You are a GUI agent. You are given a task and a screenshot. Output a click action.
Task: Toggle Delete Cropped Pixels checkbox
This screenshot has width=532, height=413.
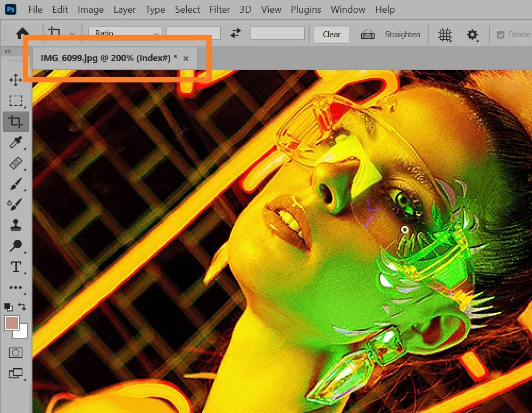(x=500, y=35)
